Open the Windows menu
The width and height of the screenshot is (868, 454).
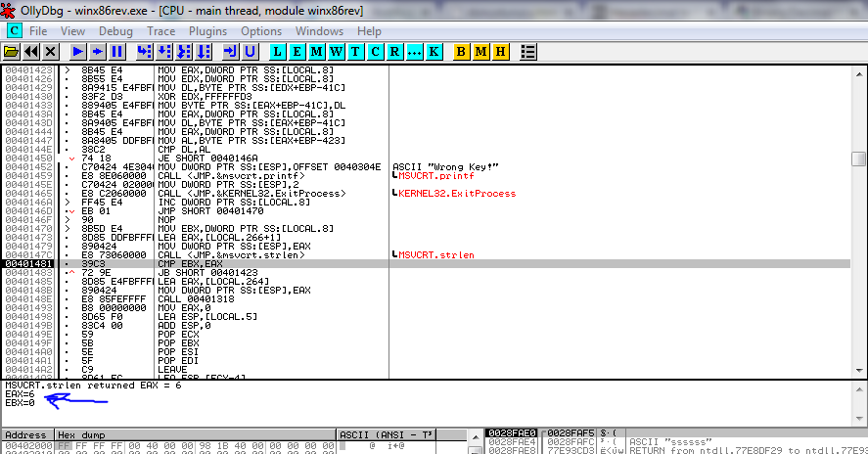319,31
